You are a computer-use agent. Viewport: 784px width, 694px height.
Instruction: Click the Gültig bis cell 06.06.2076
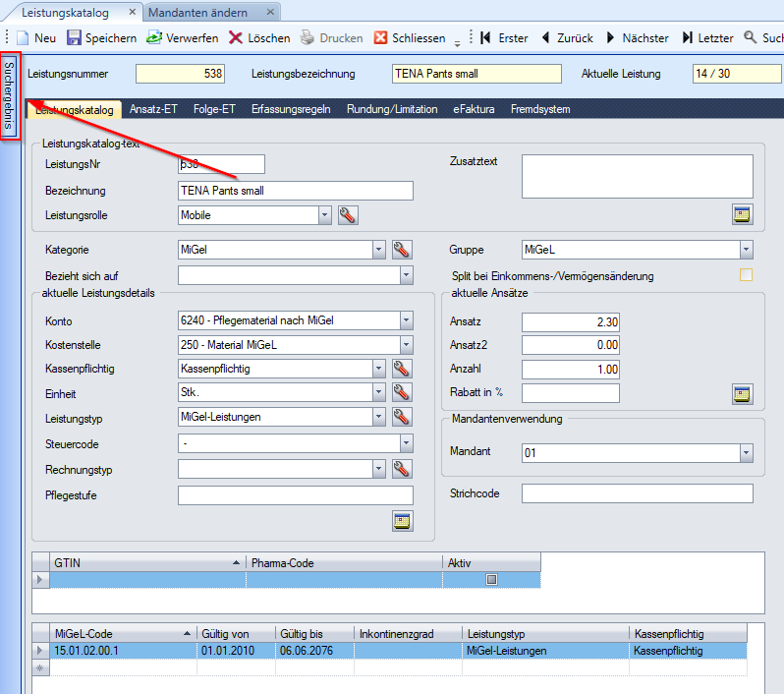point(315,651)
